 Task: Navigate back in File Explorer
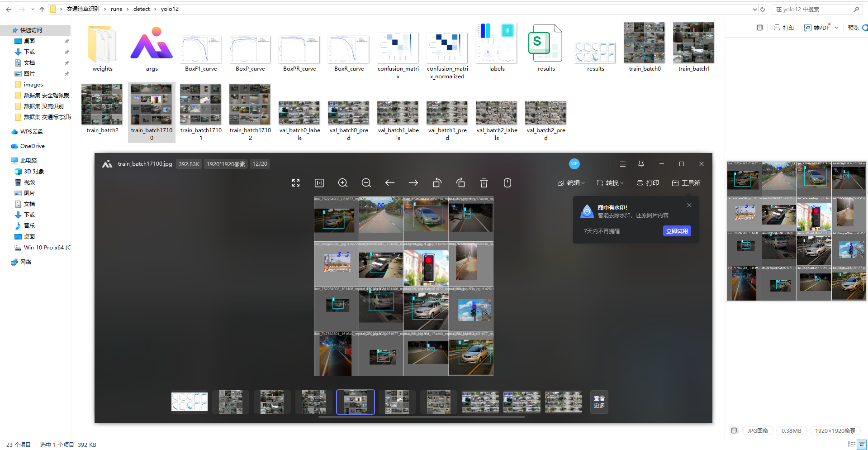coord(9,9)
